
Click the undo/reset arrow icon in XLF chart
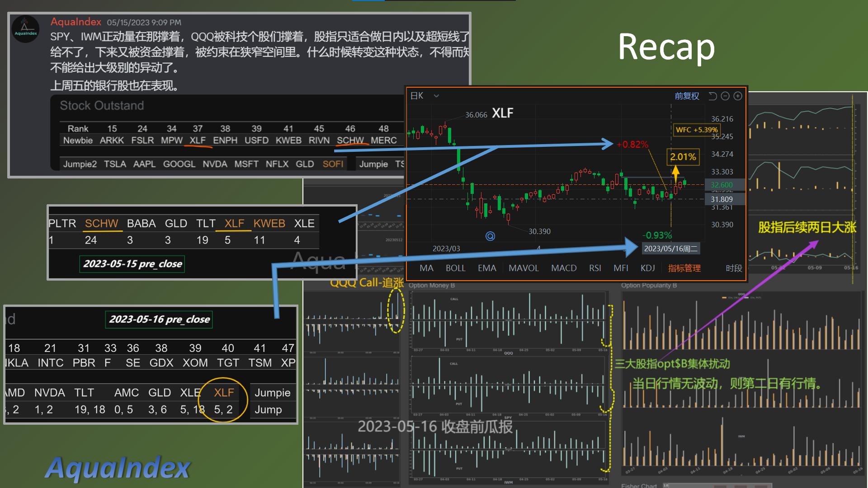coord(712,96)
